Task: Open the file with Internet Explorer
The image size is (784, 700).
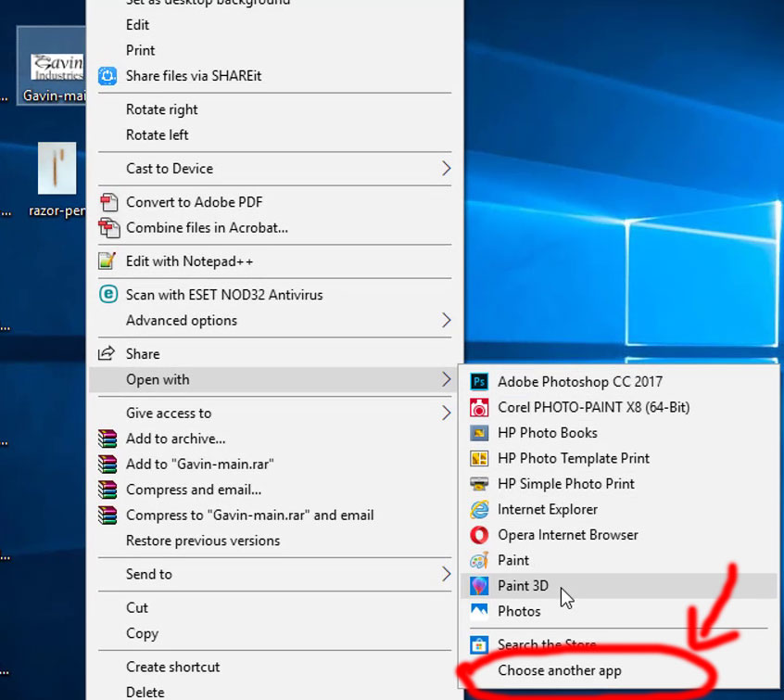Action: (547, 509)
